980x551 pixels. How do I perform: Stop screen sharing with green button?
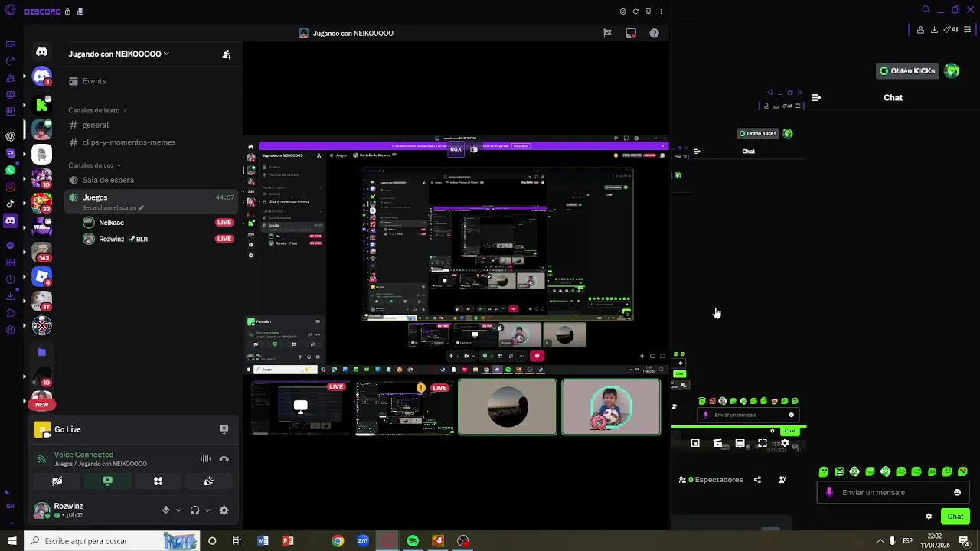point(108,481)
